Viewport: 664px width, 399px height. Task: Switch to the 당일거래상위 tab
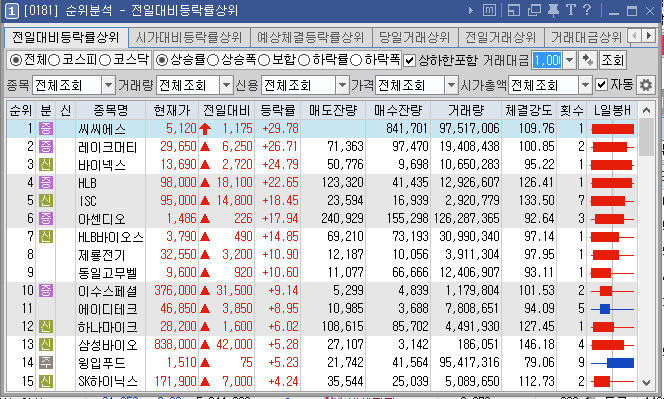pos(414,38)
